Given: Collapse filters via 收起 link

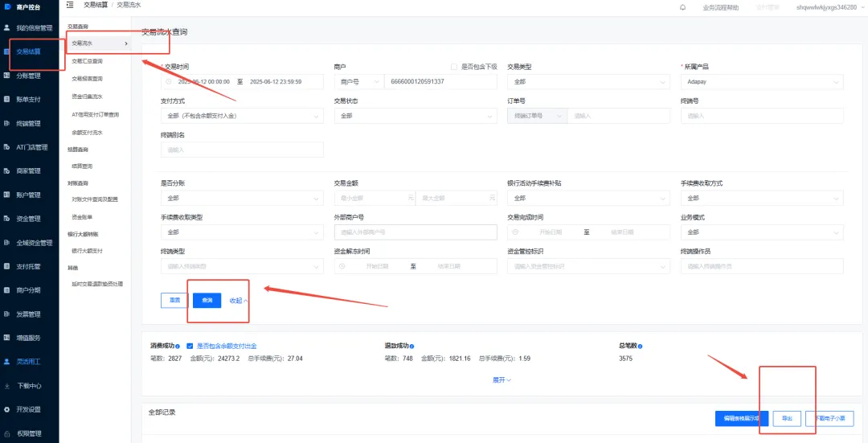Looking at the screenshot, I should [x=239, y=300].
